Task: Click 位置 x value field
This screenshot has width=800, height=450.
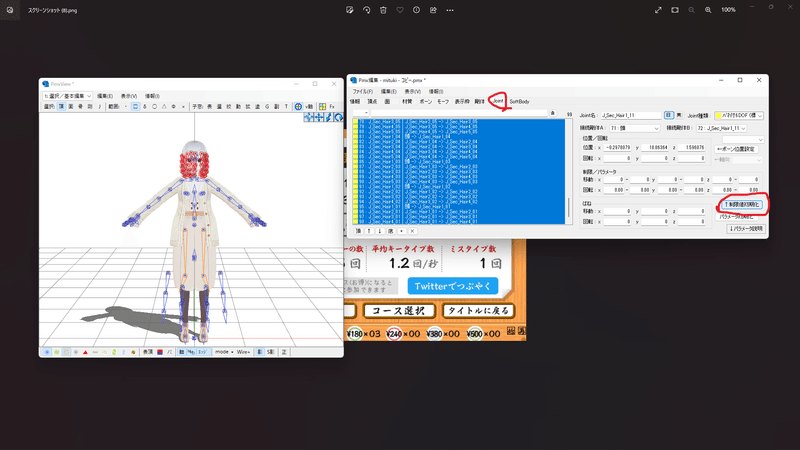Action: [617, 147]
